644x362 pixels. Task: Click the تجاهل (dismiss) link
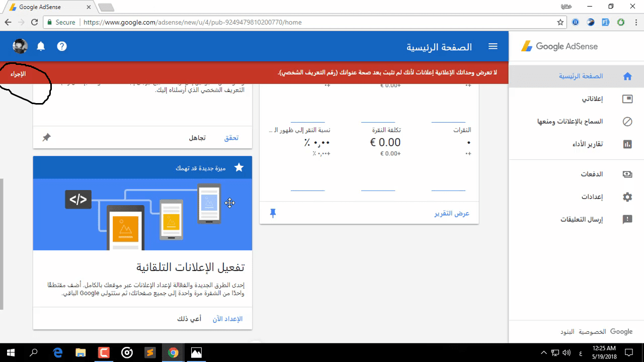[x=197, y=138]
